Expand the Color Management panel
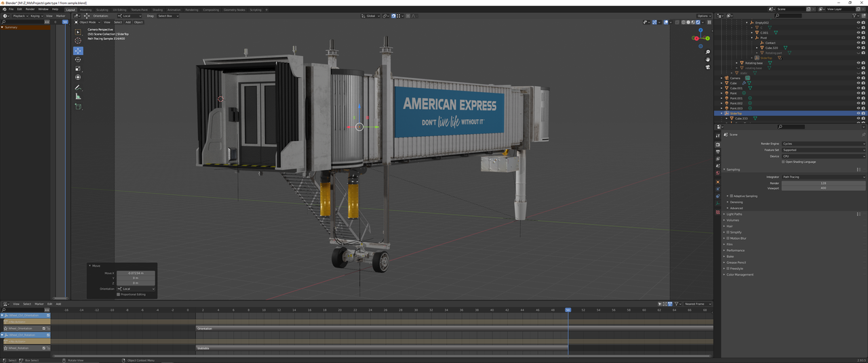Viewport: 868px width, 363px height. click(x=740, y=275)
